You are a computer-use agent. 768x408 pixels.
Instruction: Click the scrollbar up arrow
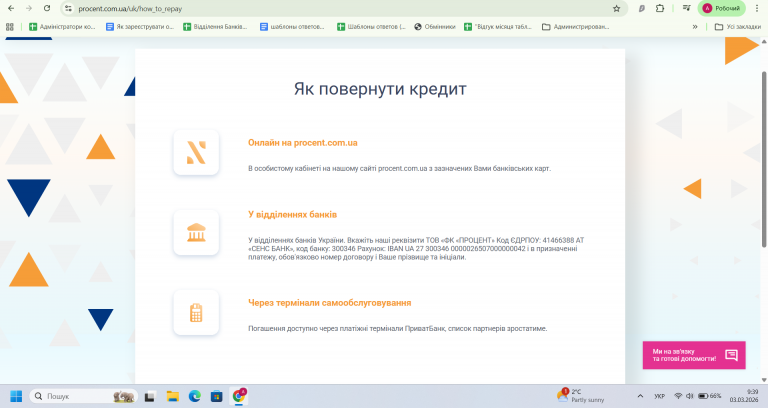764,42
